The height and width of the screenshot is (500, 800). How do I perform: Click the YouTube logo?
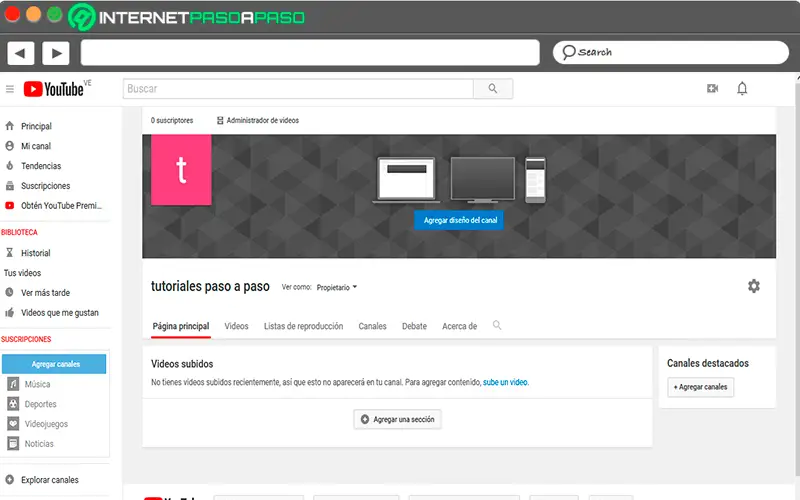pyautogui.click(x=54, y=89)
